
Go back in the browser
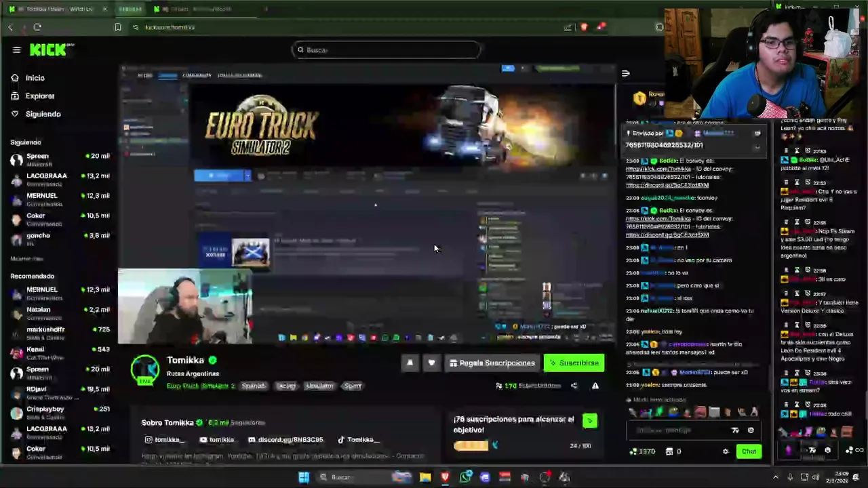(10, 27)
